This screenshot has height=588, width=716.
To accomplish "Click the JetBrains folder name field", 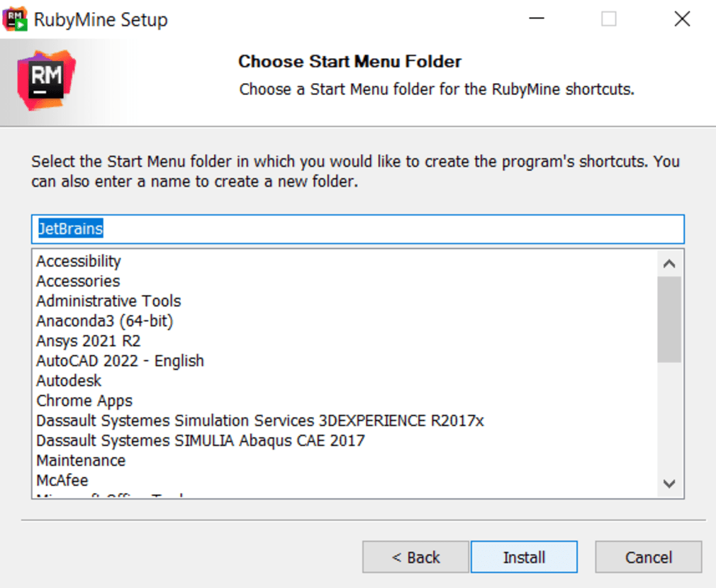I will (x=357, y=229).
